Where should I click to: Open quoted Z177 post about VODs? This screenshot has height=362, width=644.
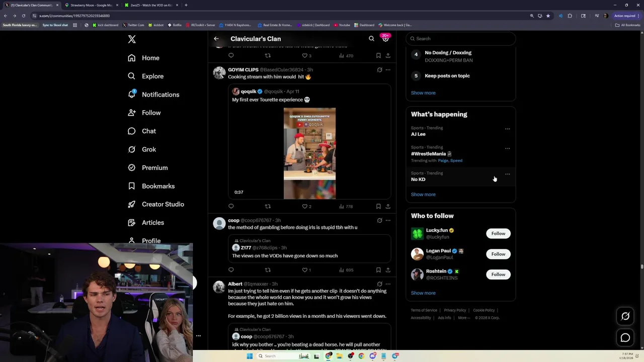coord(309,250)
